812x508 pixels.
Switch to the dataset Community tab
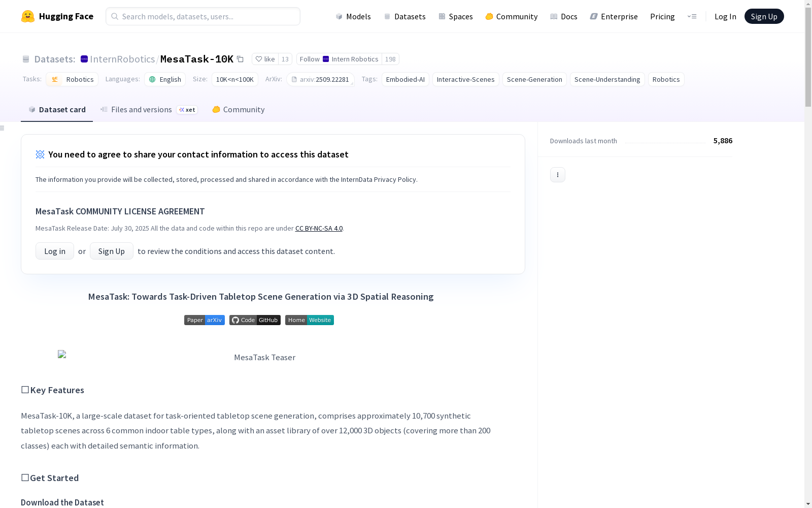(239, 109)
